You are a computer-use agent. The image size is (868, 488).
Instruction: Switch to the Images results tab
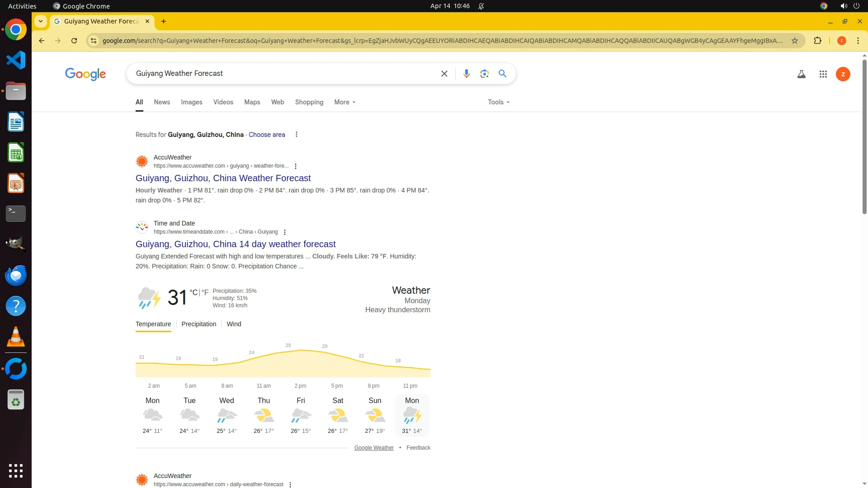[x=191, y=102]
